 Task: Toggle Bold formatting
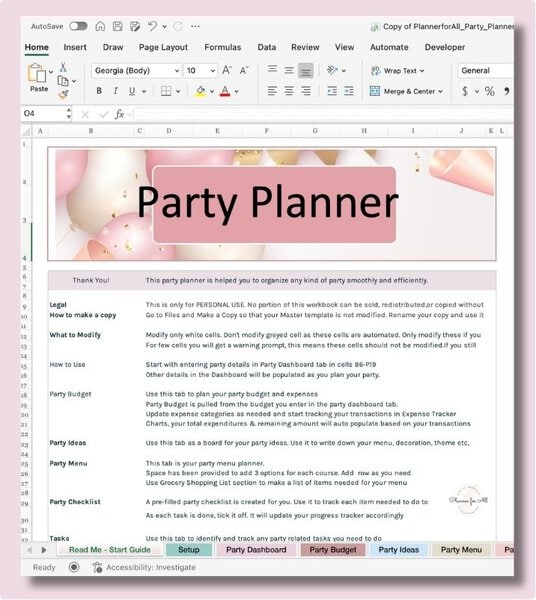(x=99, y=91)
